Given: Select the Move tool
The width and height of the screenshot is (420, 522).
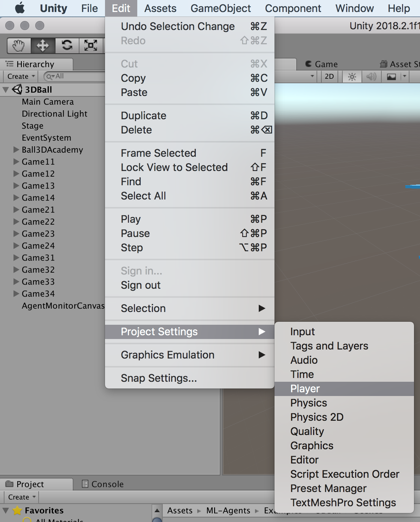Looking at the screenshot, I should [x=42, y=46].
